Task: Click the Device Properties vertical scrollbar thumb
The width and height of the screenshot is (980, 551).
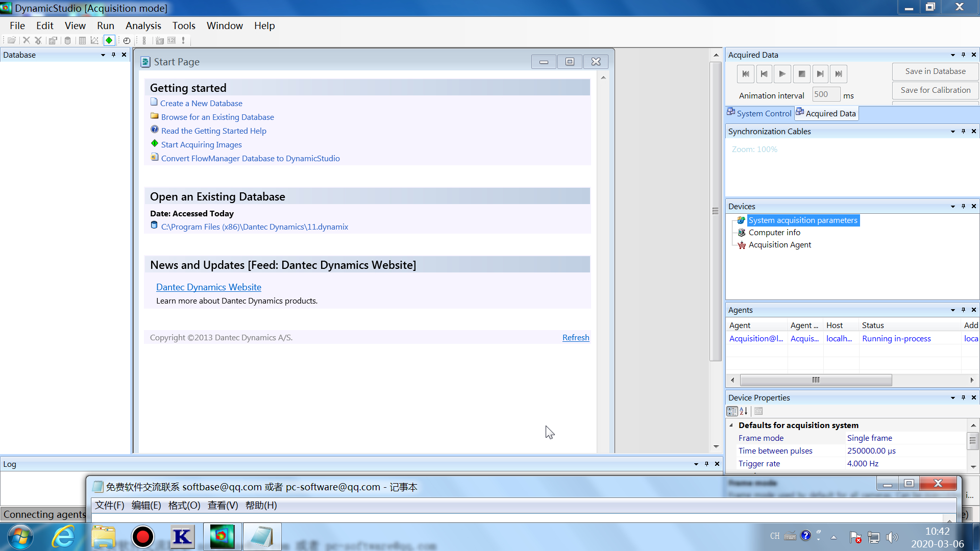Action: click(x=973, y=441)
